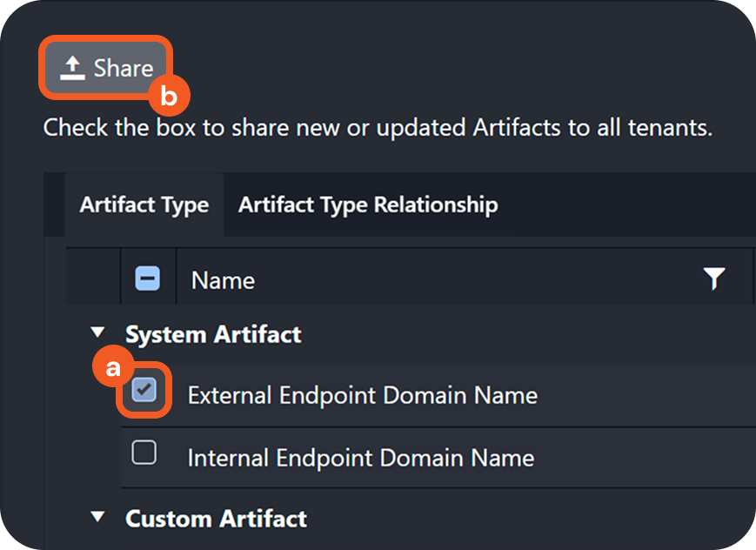Click the blank header cell before the checkbox
756x550 pixels.
point(94,279)
